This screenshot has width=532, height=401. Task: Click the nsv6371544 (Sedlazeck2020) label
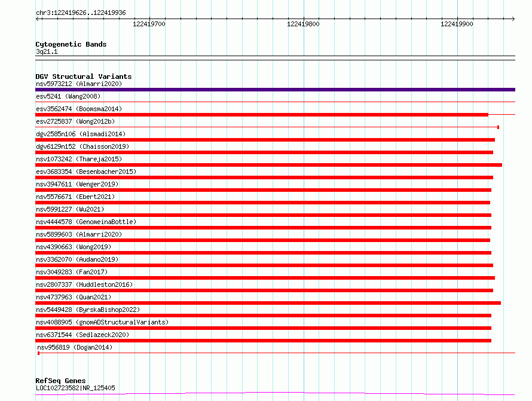(x=82, y=335)
